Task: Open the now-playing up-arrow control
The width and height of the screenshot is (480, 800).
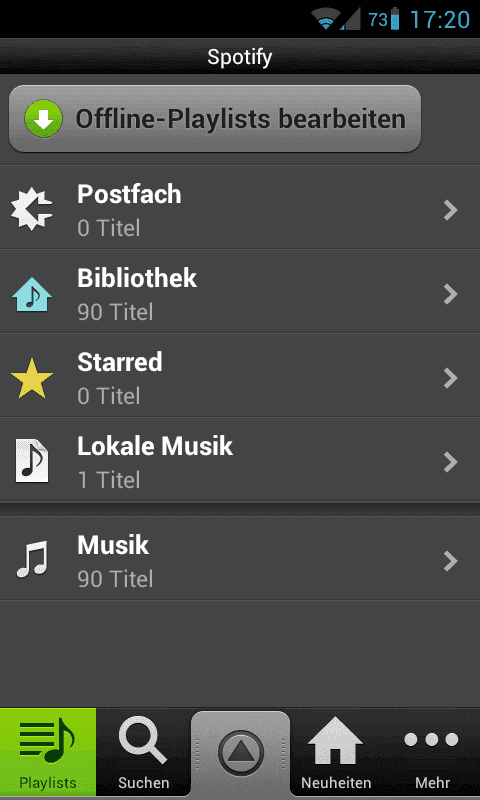Action: pyautogui.click(x=241, y=753)
